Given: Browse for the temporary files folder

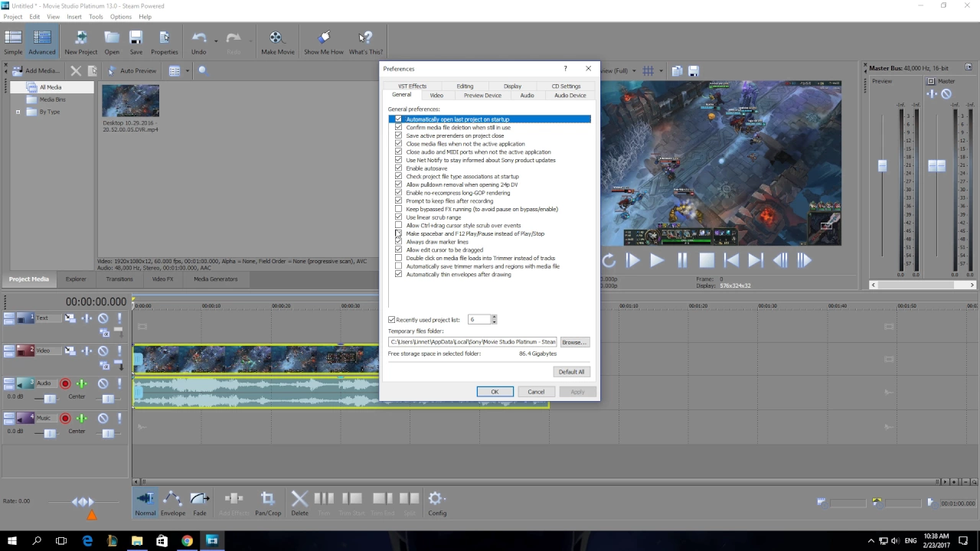Looking at the screenshot, I should 574,342.
